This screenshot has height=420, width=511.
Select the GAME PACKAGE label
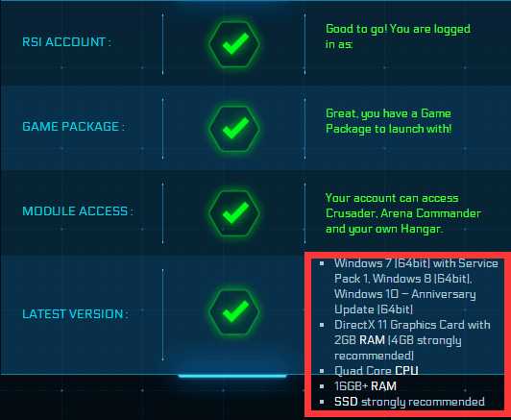pyautogui.click(x=73, y=127)
